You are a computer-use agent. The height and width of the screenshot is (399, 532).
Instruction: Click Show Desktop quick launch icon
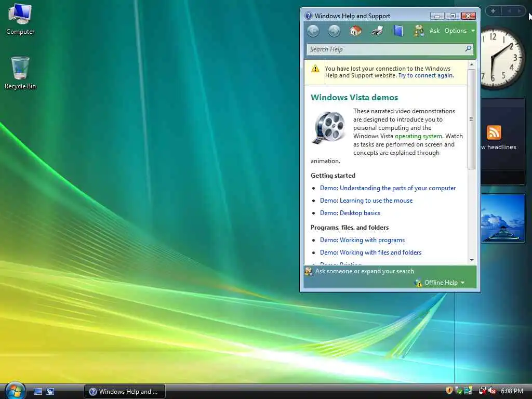coord(38,392)
